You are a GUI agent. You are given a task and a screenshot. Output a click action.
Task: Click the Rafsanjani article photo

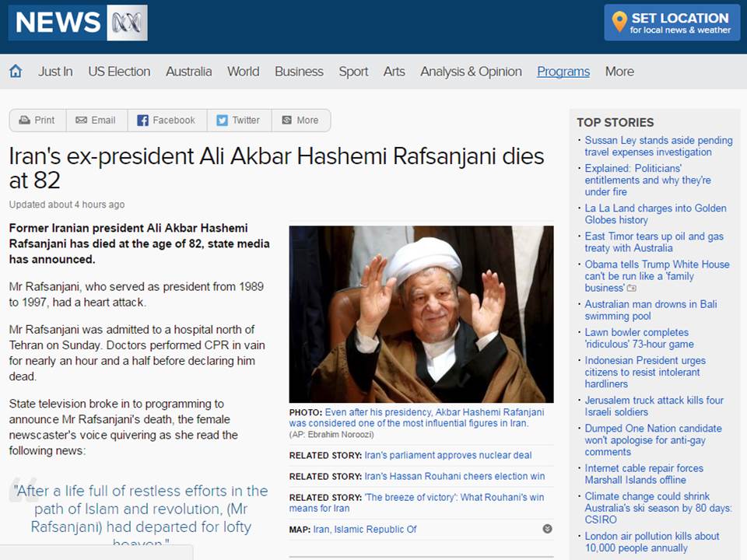(x=421, y=314)
